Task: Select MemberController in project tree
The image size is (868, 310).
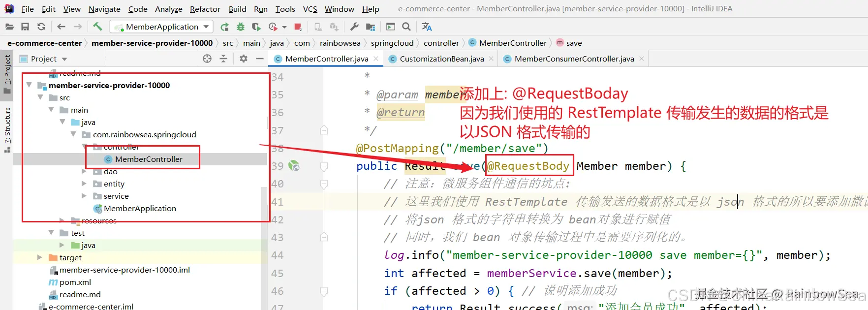Action: point(149,159)
